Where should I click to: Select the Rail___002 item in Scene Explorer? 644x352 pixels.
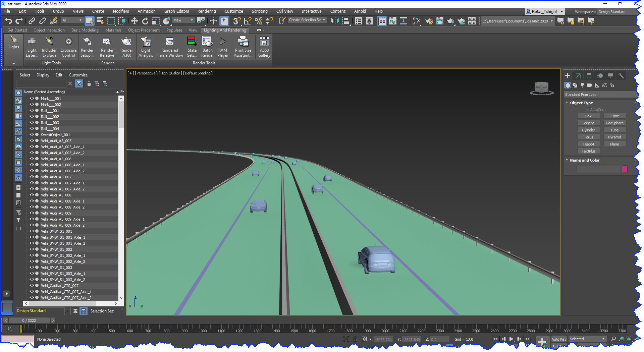pos(50,116)
